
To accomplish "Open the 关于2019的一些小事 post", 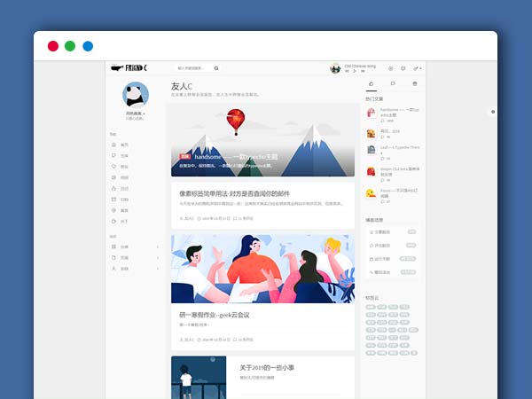I will tap(269, 368).
